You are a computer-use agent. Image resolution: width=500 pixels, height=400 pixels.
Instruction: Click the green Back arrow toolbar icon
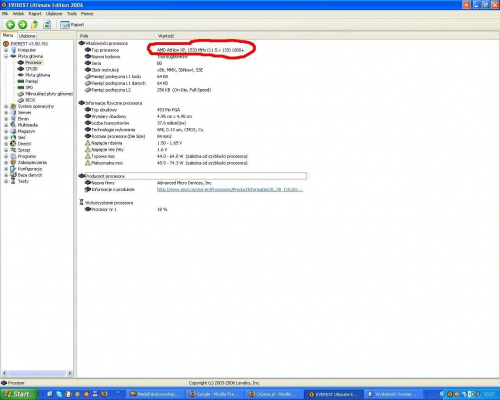10,24
